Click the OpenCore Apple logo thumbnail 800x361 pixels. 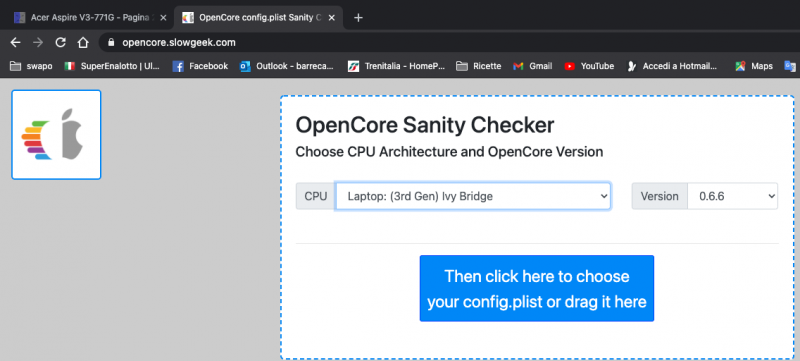click(x=56, y=135)
